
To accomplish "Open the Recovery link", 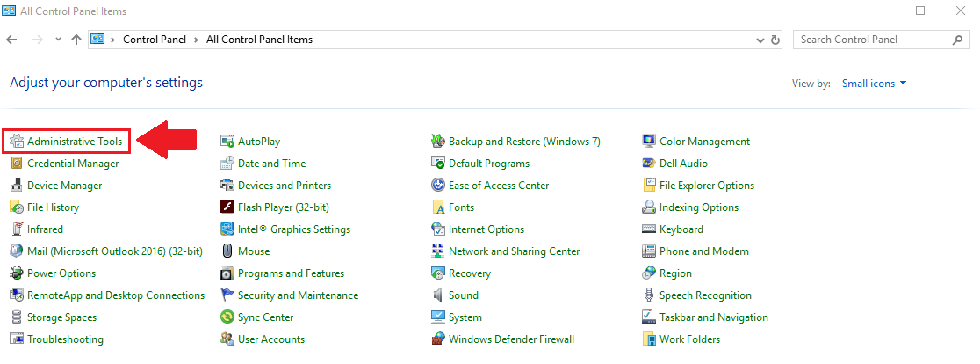I will pos(470,273).
